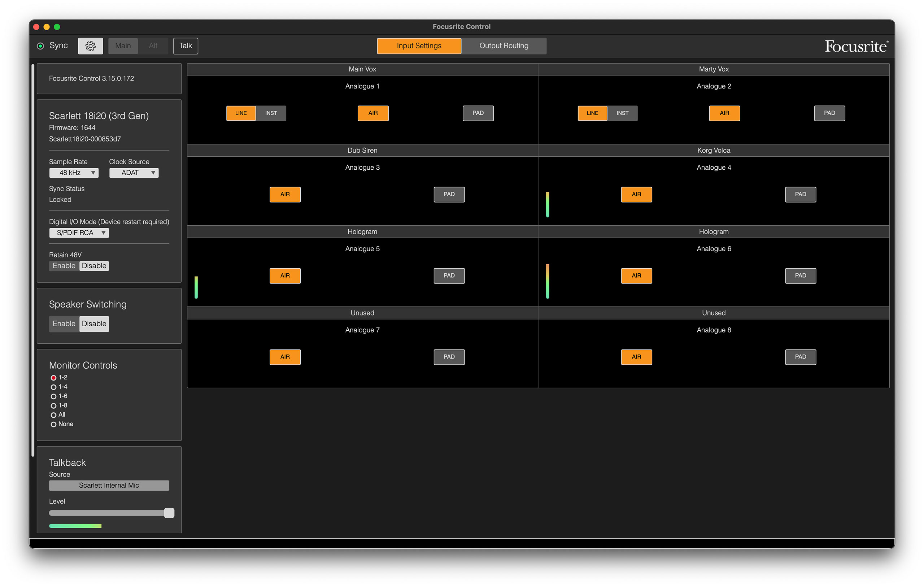The width and height of the screenshot is (924, 587).
Task: Click the Marty Vox channel name
Action: (x=714, y=69)
